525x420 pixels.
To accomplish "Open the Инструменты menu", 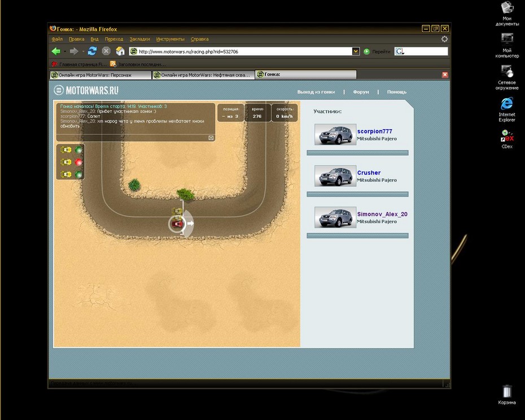I will coord(170,39).
